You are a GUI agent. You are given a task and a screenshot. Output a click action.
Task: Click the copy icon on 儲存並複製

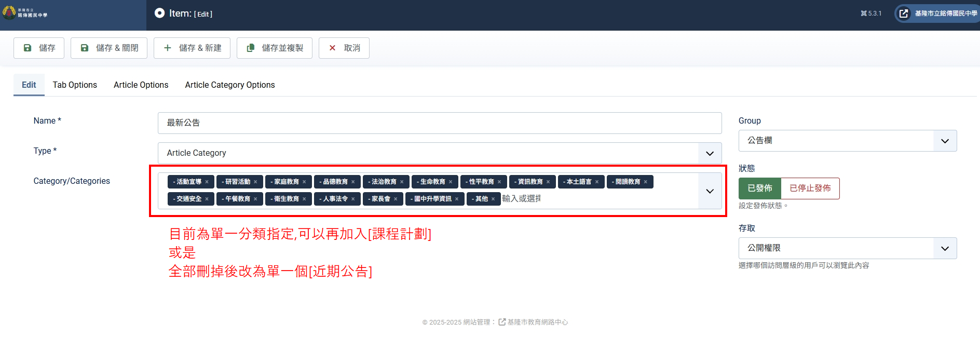pos(250,48)
